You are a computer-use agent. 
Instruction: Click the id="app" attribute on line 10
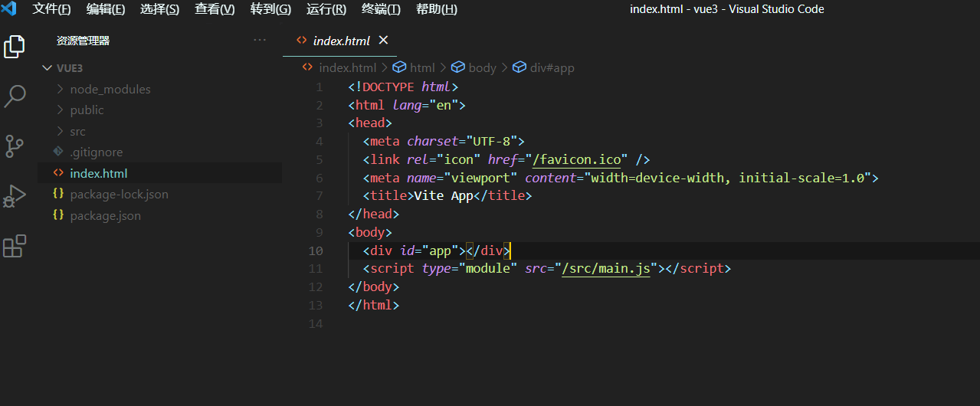tap(428, 250)
